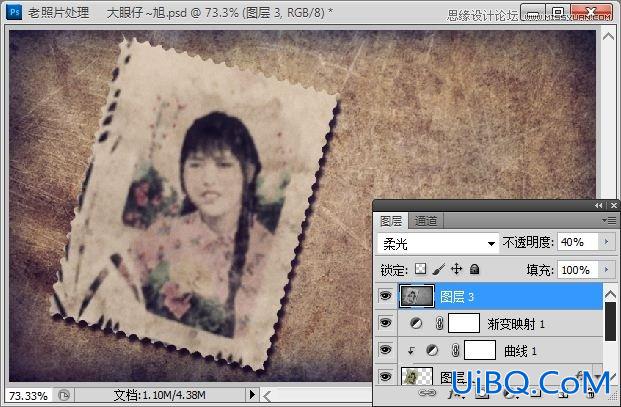
Task: Click the 40% opacity value field
Action: 579,242
